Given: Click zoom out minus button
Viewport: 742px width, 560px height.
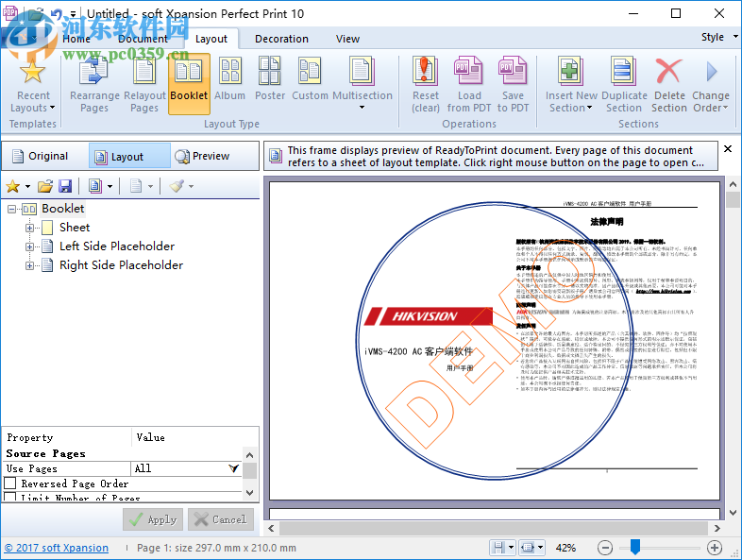Looking at the screenshot, I should click(x=605, y=548).
